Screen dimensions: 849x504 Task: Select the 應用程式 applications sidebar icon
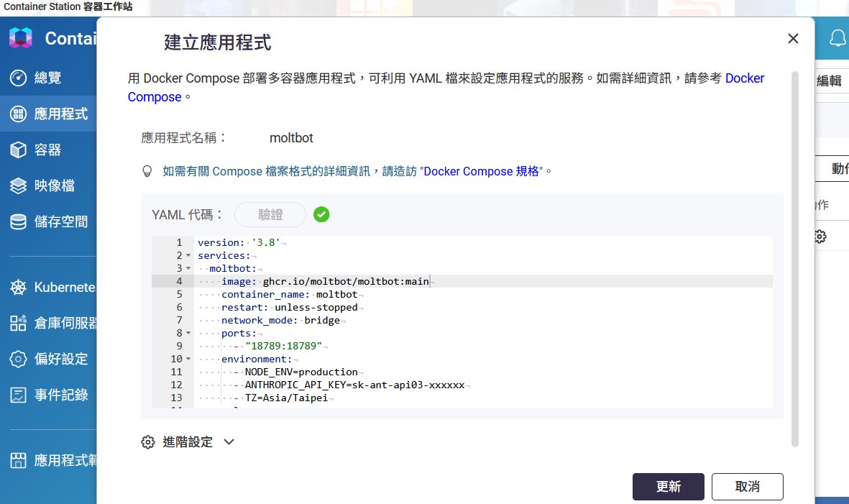pos(19,114)
